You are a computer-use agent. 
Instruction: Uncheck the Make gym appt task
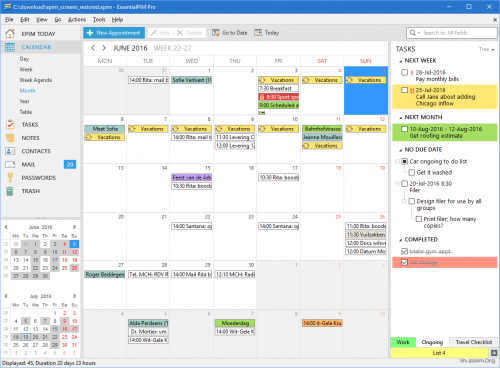click(x=404, y=251)
